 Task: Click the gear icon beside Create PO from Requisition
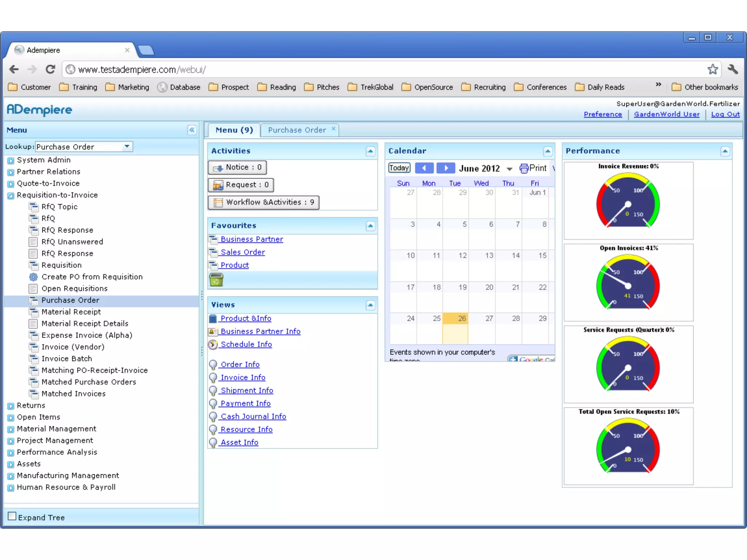pos(33,277)
